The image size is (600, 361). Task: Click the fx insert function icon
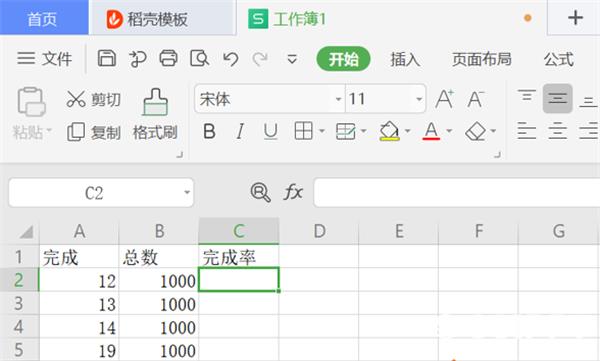[x=293, y=192]
